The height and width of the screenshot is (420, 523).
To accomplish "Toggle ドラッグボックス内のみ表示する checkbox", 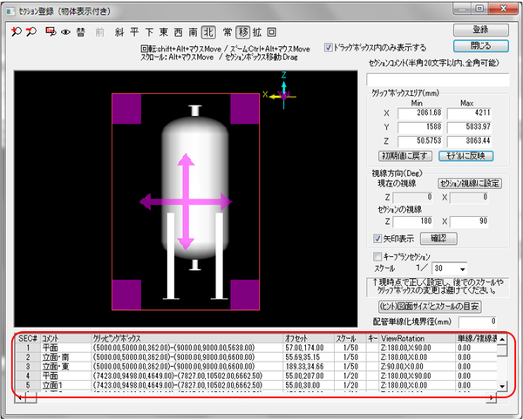I will click(328, 47).
